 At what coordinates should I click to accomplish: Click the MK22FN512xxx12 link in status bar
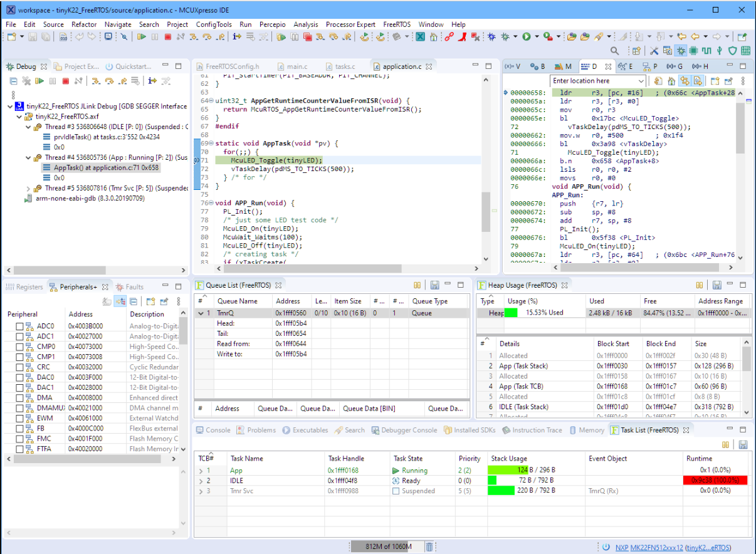point(656,547)
